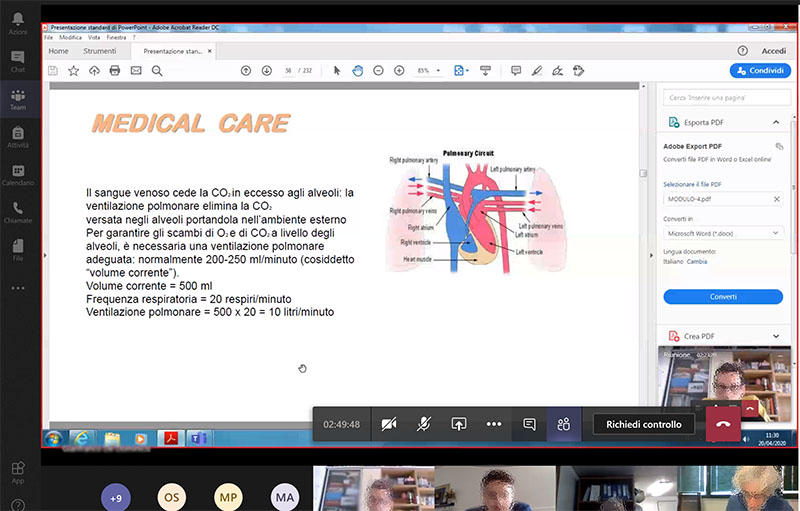Show the +9 additional participants
The image size is (800, 511).
[116, 498]
